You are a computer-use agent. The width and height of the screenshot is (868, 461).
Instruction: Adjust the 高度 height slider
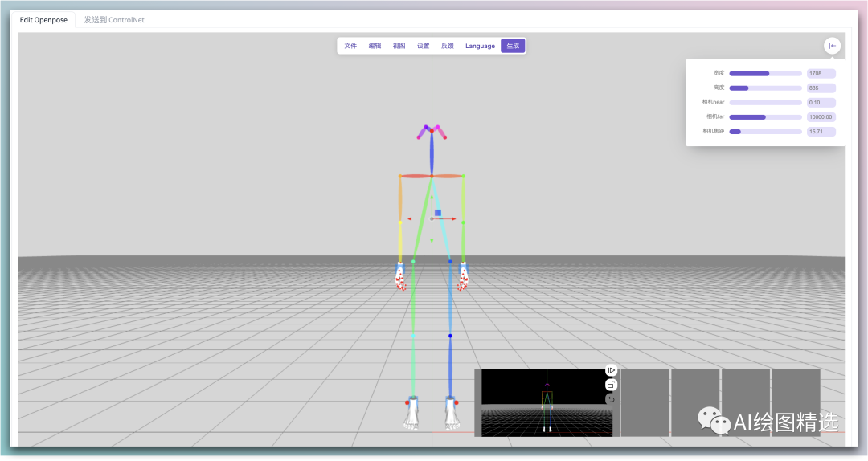point(766,88)
